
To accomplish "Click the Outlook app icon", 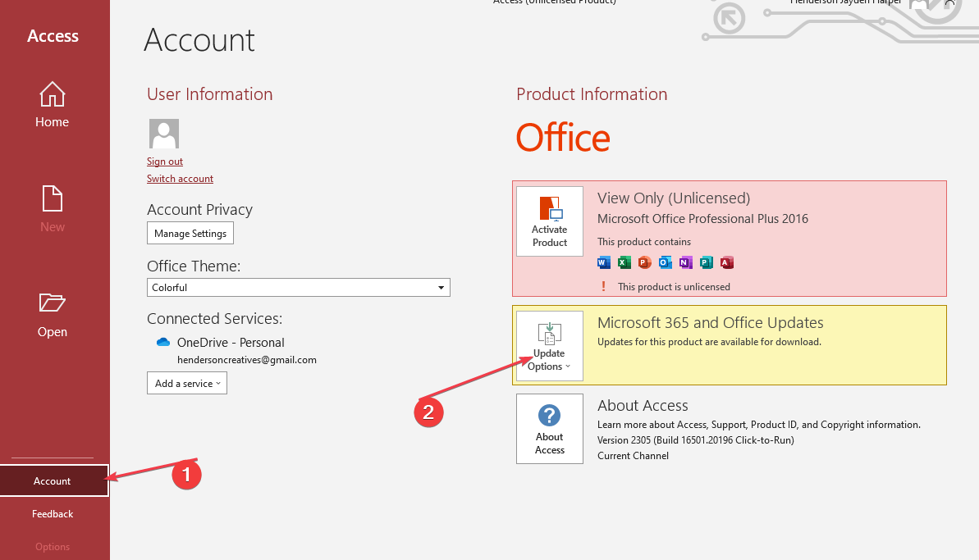I will pos(665,262).
